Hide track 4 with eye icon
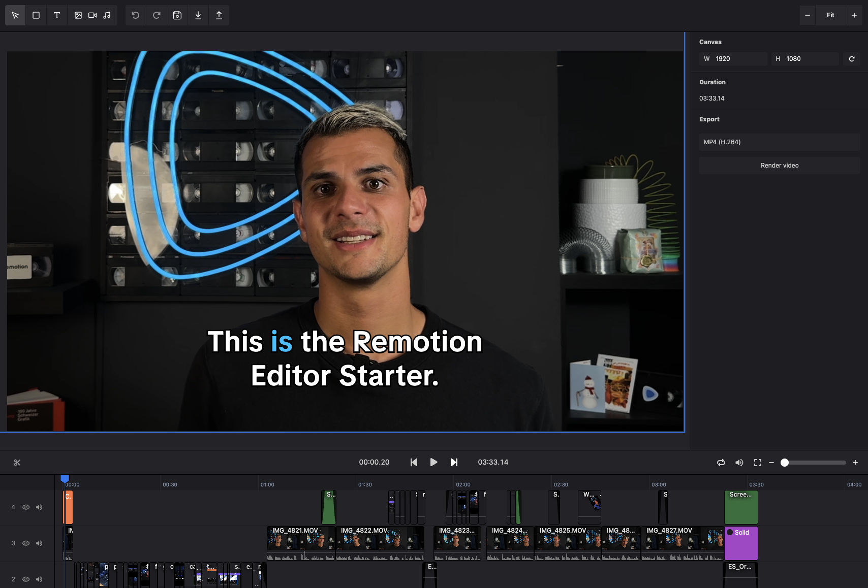 pos(26,507)
